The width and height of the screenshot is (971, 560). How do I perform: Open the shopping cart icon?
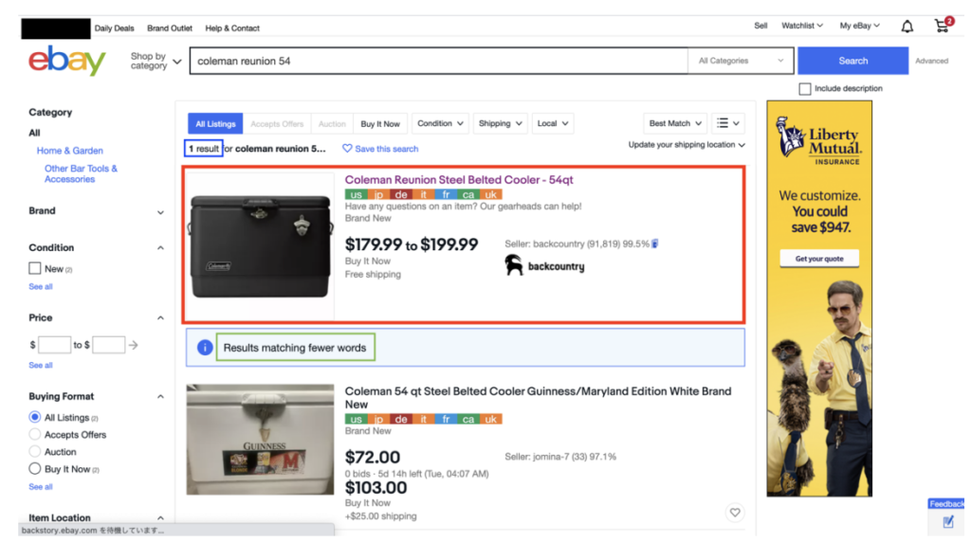942,26
